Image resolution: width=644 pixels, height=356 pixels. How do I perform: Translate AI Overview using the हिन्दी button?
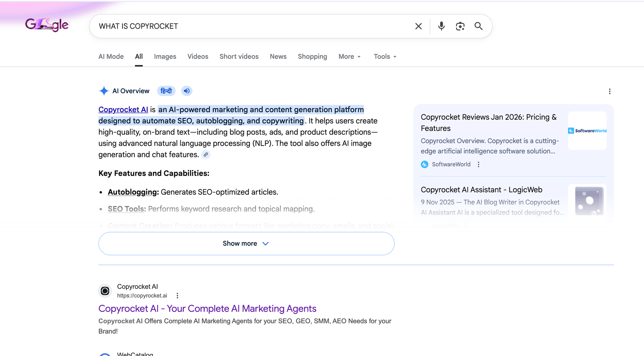[x=166, y=91]
